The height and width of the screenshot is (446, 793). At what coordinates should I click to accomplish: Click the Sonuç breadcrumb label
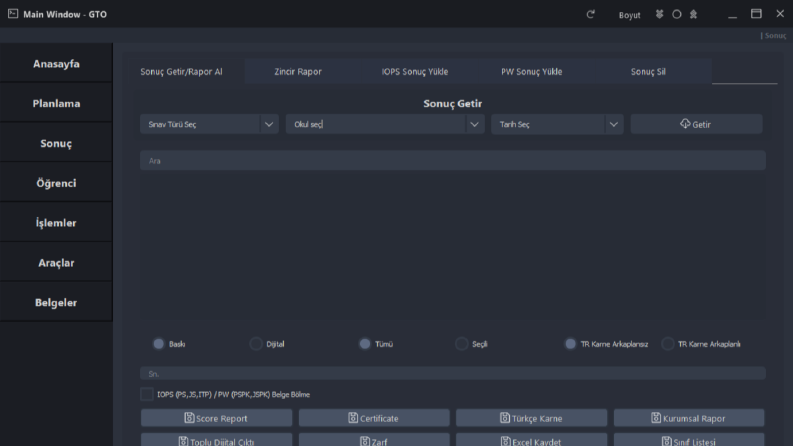[x=775, y=35]
